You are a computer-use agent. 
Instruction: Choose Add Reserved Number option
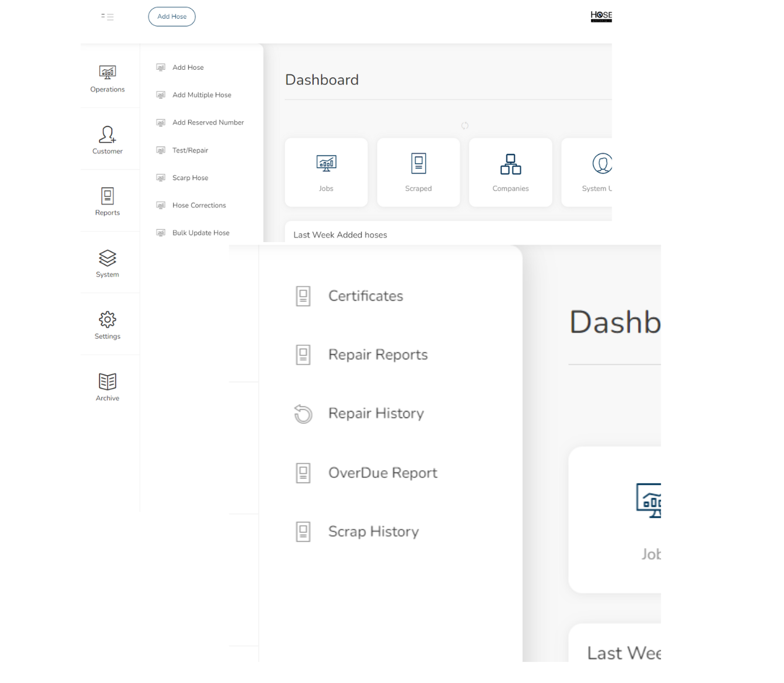(x=208, y=123)
